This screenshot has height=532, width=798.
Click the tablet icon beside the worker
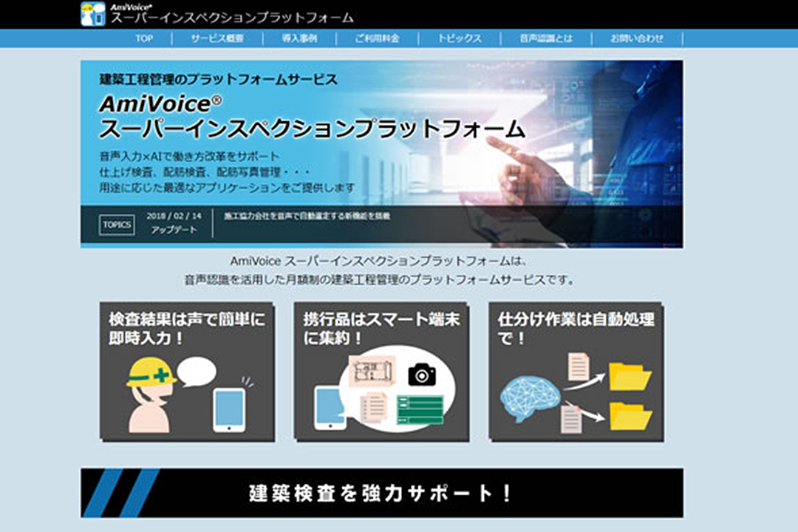coord(229,410)
